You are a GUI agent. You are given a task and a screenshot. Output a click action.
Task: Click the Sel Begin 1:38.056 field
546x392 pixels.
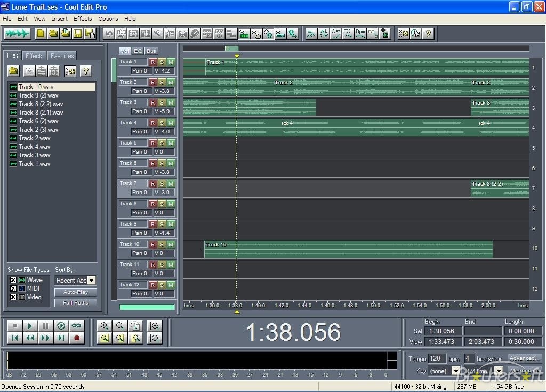(443, 331)
